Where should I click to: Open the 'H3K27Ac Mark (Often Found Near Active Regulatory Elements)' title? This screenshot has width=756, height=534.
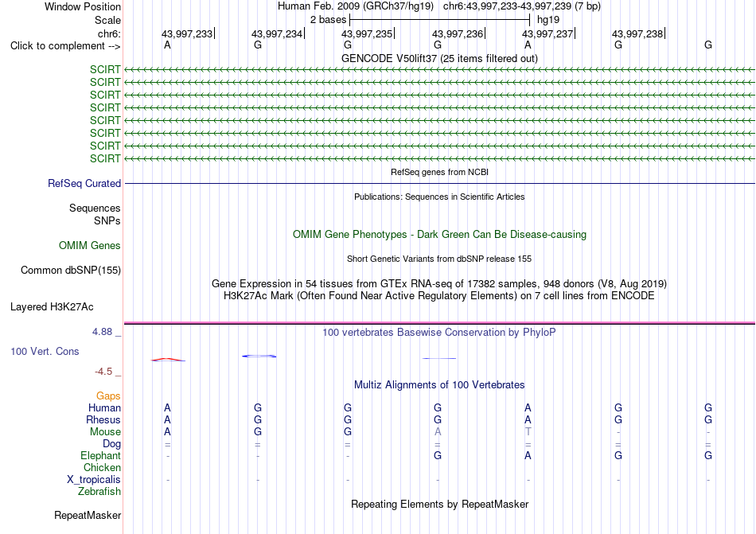(439, 295)
